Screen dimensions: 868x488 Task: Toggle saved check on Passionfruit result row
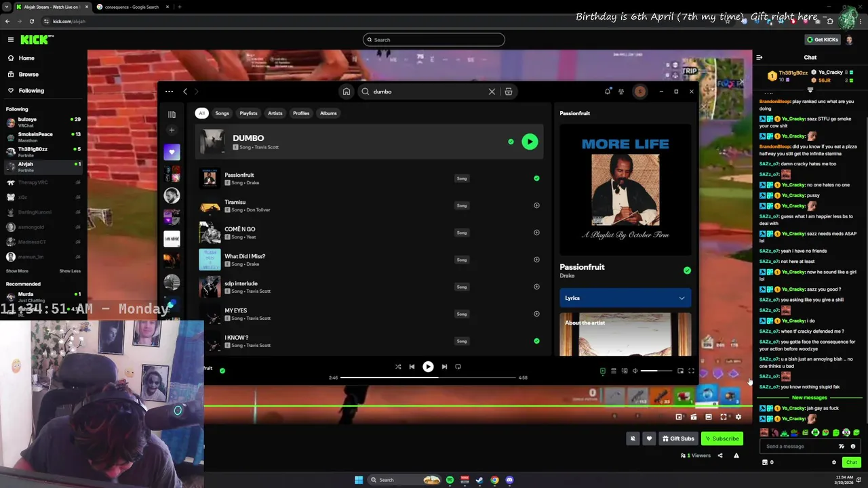pos(536,178)
